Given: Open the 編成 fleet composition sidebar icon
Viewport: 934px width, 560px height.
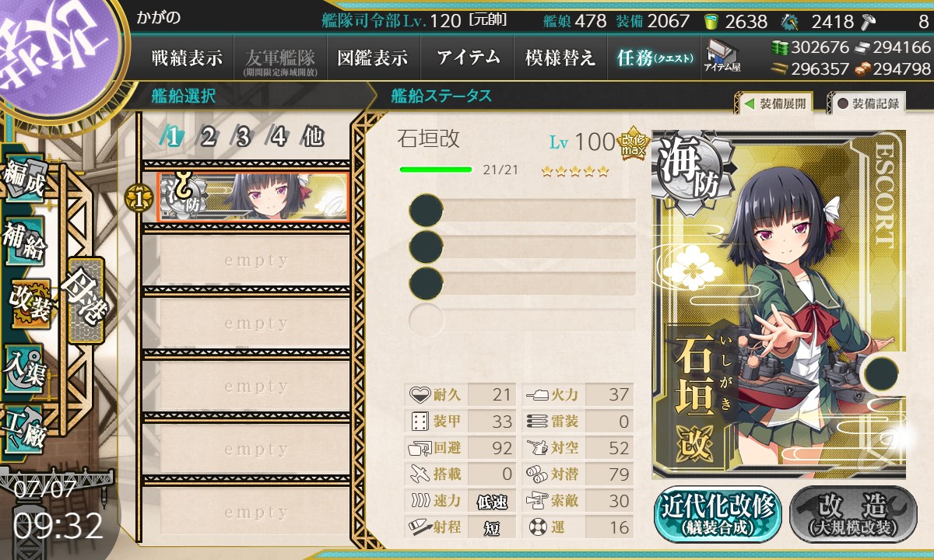Looking at the screenshot, I should (x=24, y=180).
